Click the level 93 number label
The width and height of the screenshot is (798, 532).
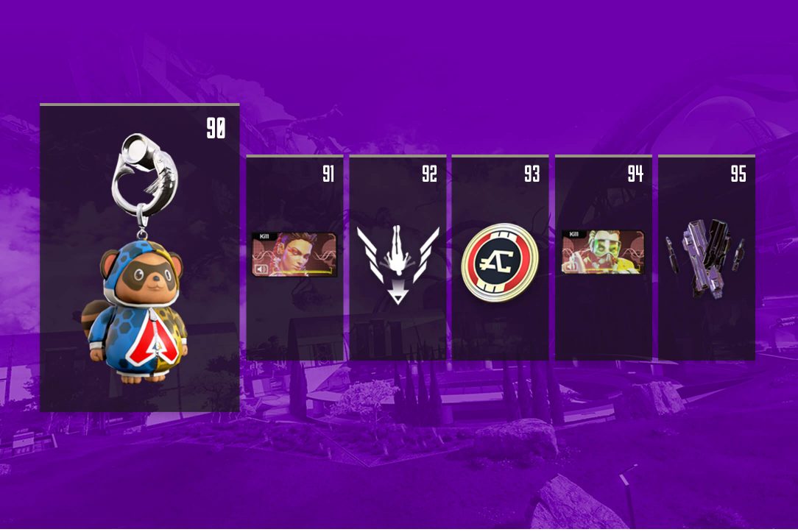(532, 174)
